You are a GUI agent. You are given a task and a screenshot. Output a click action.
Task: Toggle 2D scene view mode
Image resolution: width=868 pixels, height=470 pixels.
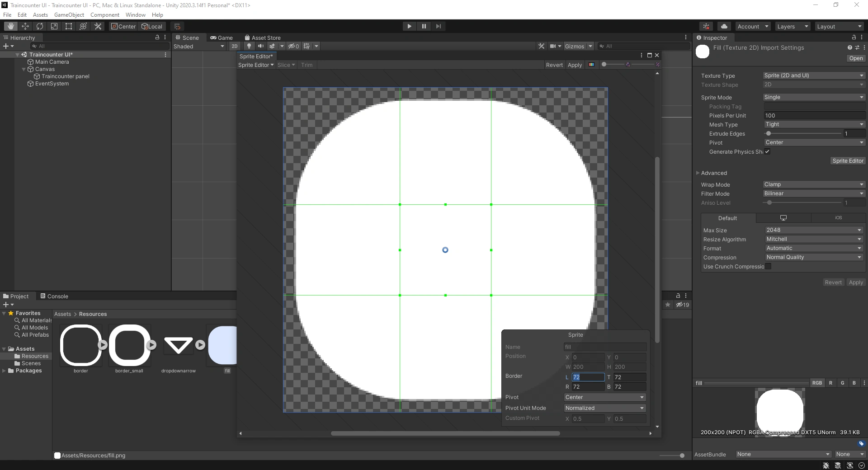coord(234,46)
